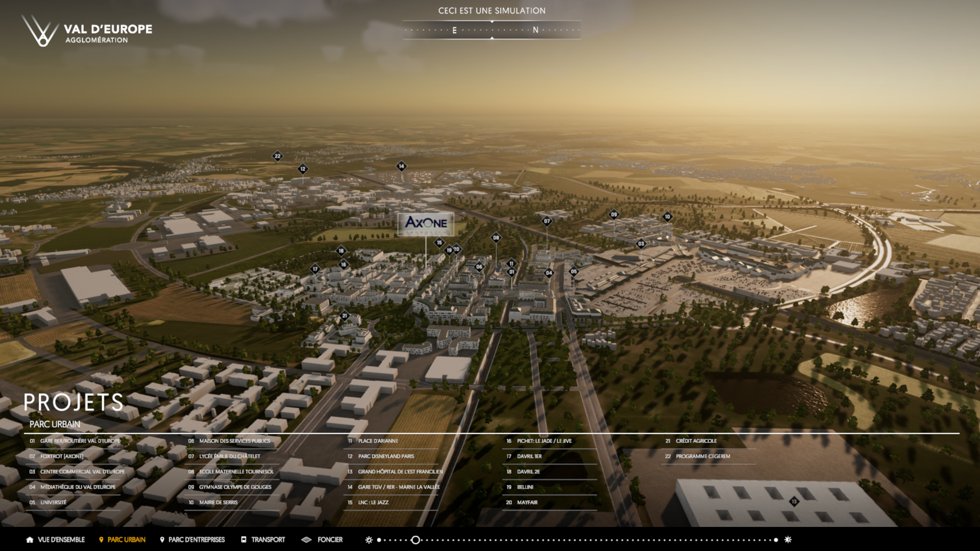The image size is (980, 551).
Task: Click map marker 22 on the map
Action: point(277,156)
